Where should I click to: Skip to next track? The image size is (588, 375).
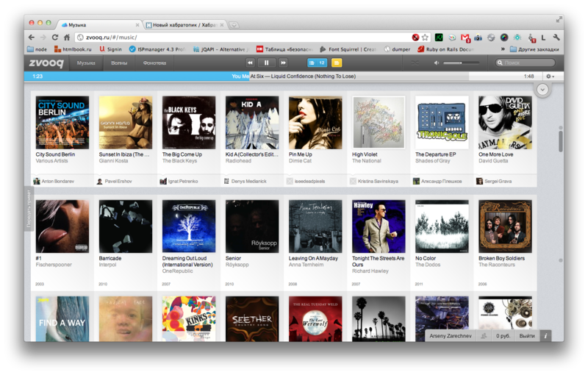pyautogui.click(x=284, y=63)
